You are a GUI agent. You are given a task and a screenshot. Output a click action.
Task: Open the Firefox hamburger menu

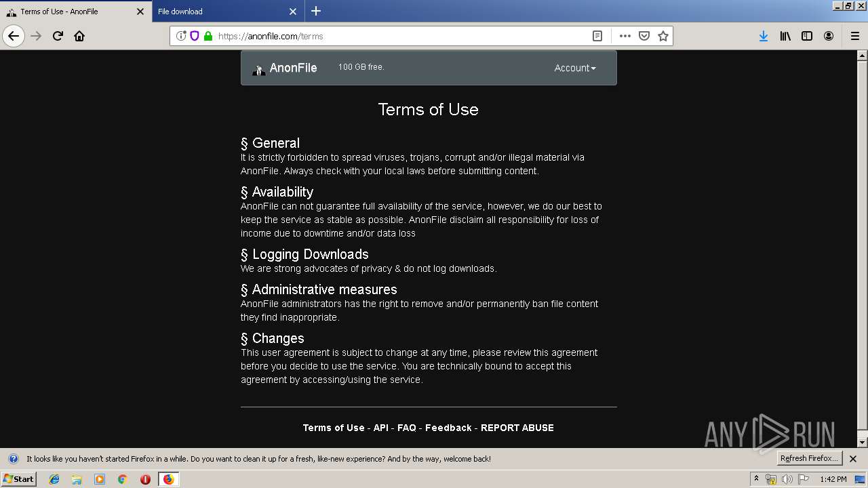[854, 36]
